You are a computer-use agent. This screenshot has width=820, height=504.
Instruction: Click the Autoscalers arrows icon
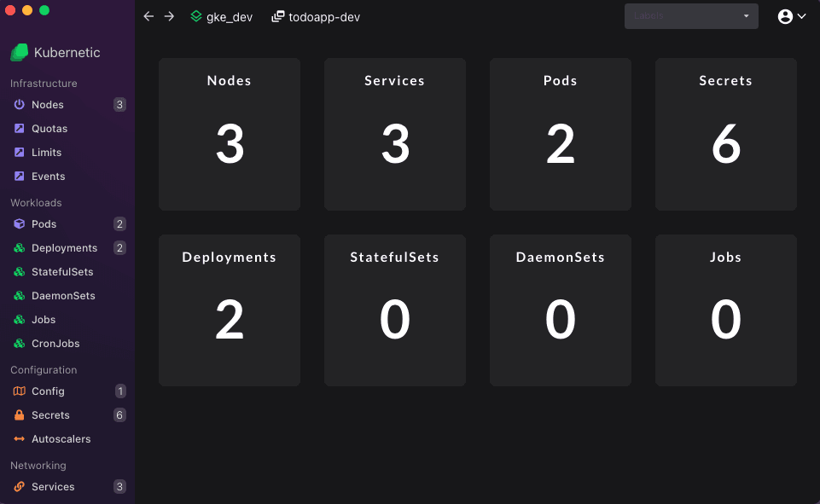20,438
